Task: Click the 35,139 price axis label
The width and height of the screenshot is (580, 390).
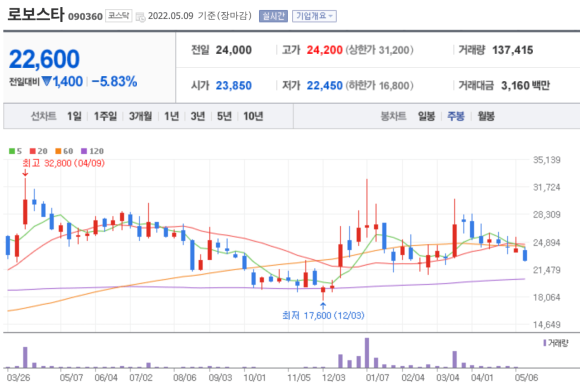Action: click(x=547, y=160)
